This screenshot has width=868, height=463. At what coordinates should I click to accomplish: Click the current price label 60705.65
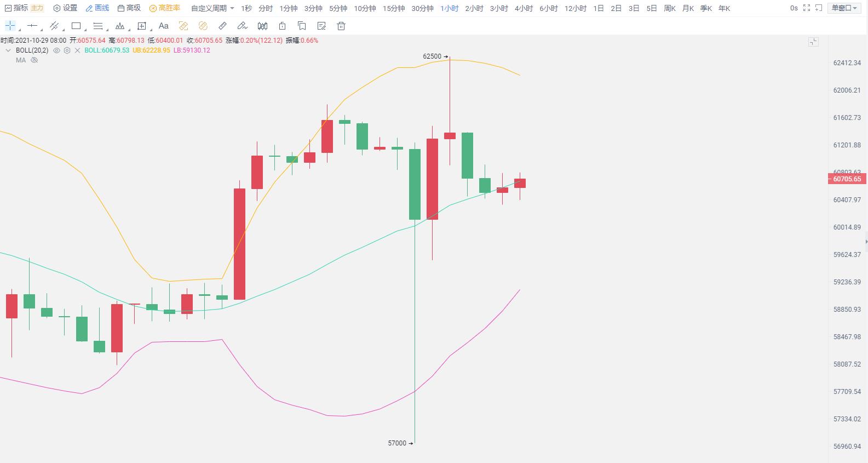[847, 179]
